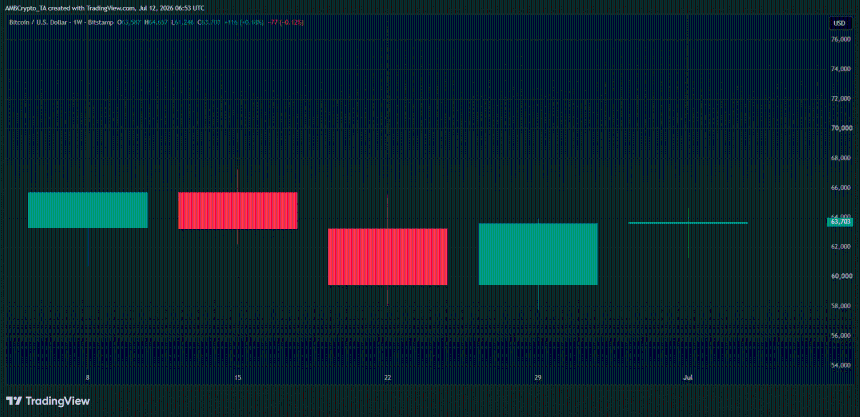Click the 74,000 price axis label
860x417 pixels.
(841, 69)
